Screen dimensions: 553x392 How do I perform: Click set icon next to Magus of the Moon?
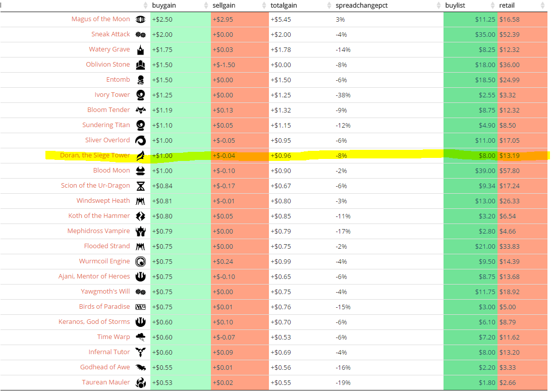[140, 19]
